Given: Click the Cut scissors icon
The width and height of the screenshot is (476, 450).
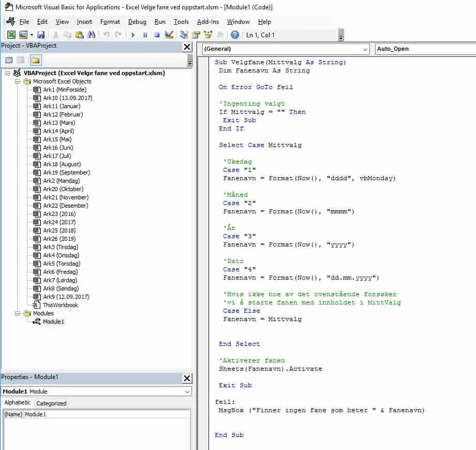Looking at the screenshot, I should click(55, 35).
